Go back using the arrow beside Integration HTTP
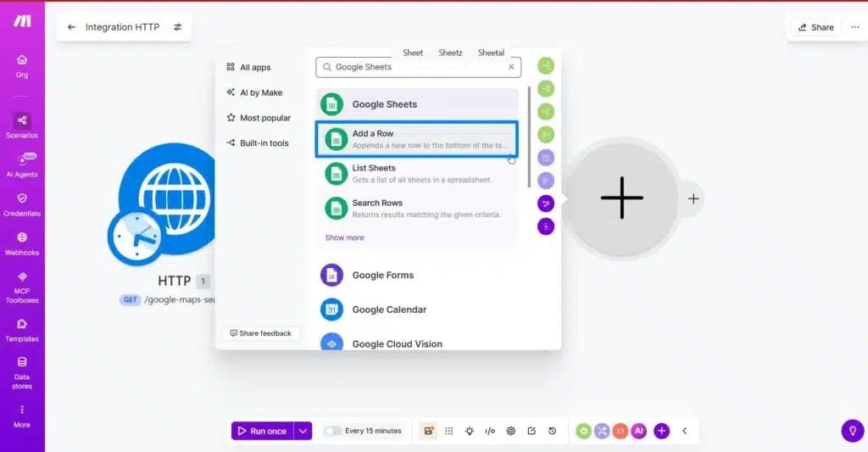This screenshot has width=868, height=452. point(71,27)
